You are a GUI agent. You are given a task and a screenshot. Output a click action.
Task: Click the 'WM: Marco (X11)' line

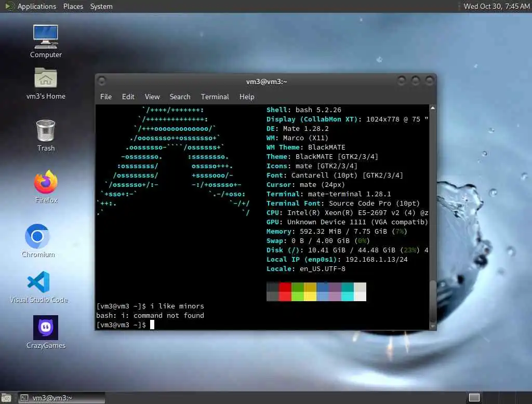[x=298, y=138]
